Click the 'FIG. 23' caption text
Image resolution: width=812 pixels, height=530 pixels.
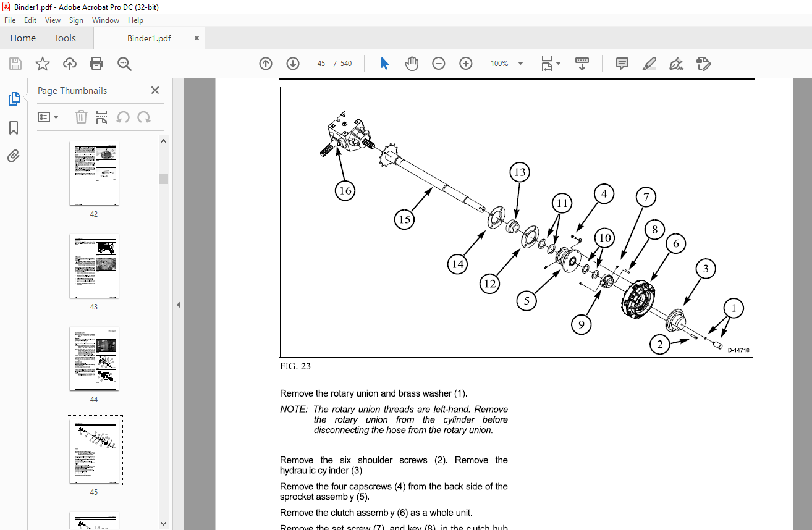pyautogui.click(x=295, y=366)
